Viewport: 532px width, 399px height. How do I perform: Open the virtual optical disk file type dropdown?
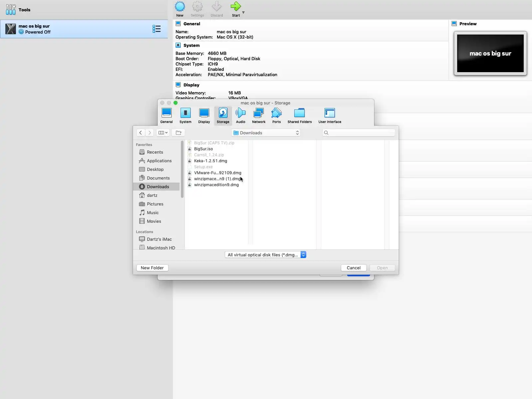tap(265, 255)
